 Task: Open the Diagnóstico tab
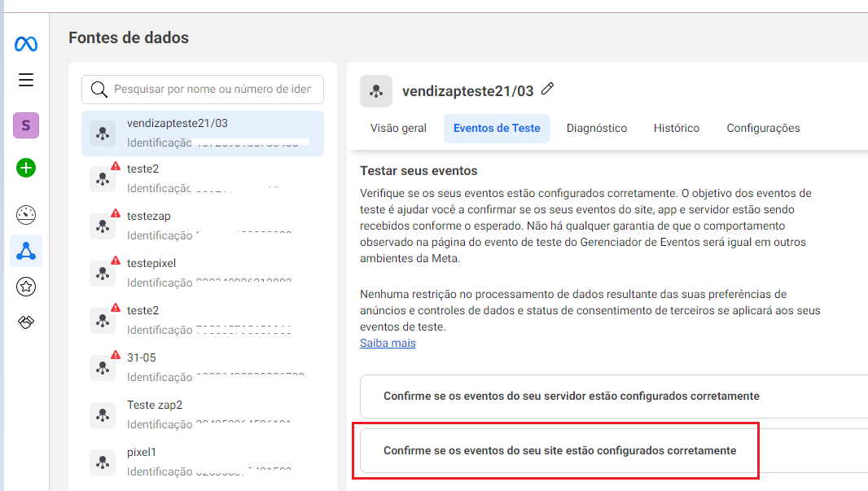coord(597,129)
